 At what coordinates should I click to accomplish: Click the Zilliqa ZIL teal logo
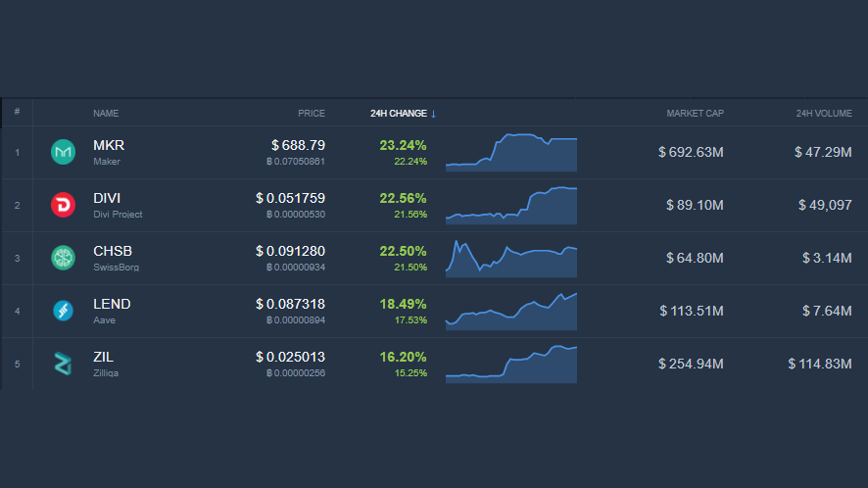63,364
